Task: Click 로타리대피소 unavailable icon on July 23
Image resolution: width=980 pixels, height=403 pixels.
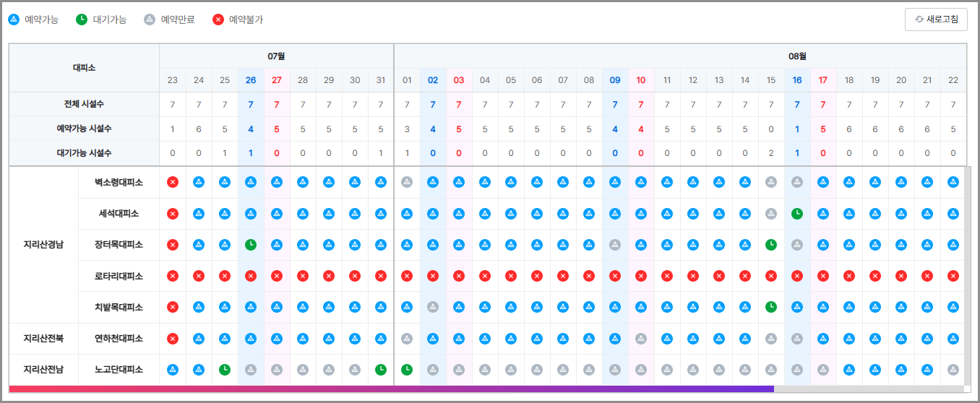Action: pyautogui.click(x=173, y=276)
